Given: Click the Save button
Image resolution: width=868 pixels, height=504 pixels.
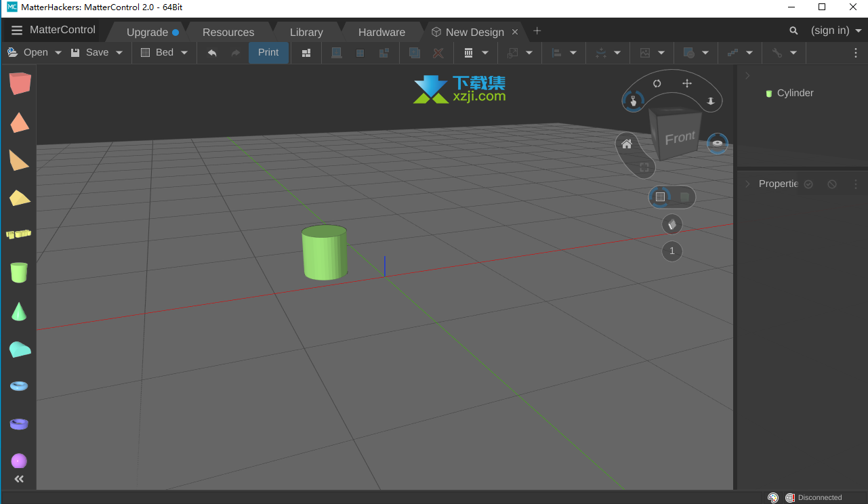Looking at the screenshot, I should (89, 52).
